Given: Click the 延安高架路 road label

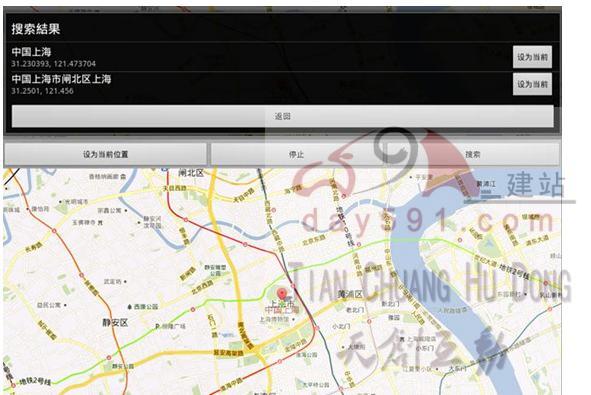Looking at the screenshot, I should tap(228, 353).
